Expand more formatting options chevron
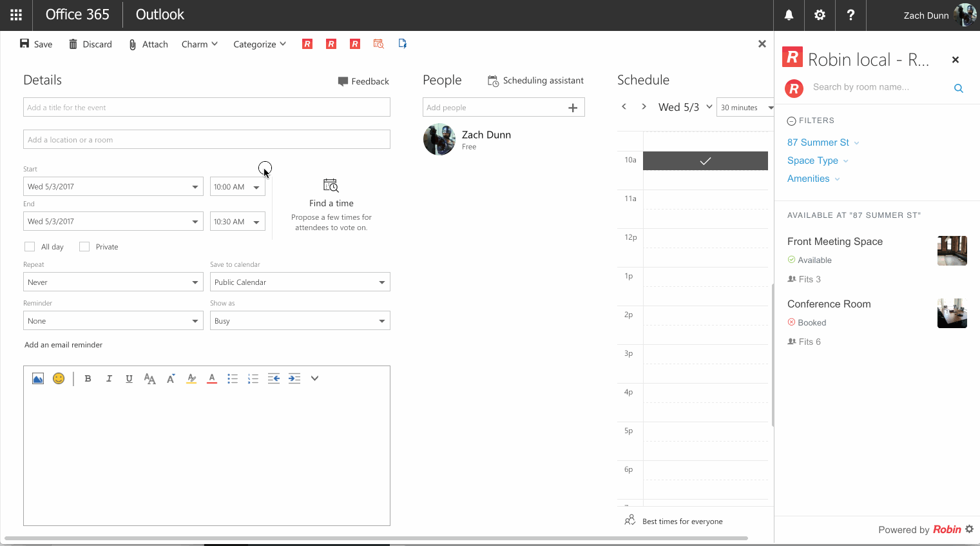Image resolution: width=980 pixels, height=546 pixels. 314,378
